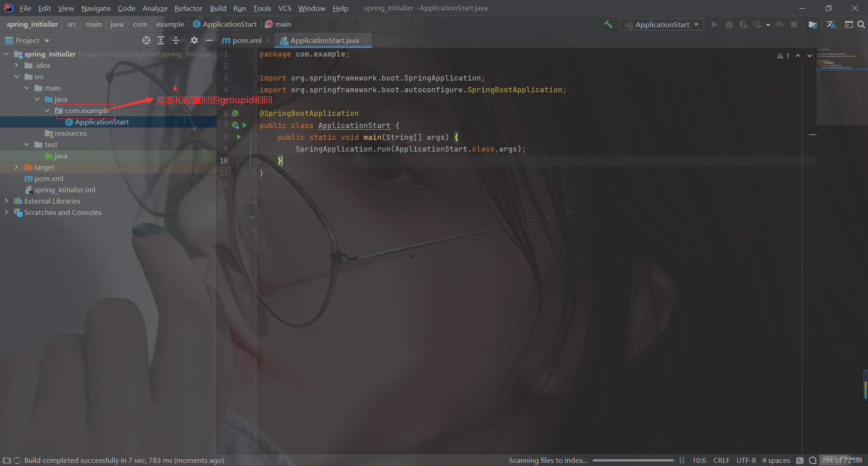Open the ApplicationStart run configuration dropdown
Screen dimensions: 868x466
click(661, 24)
